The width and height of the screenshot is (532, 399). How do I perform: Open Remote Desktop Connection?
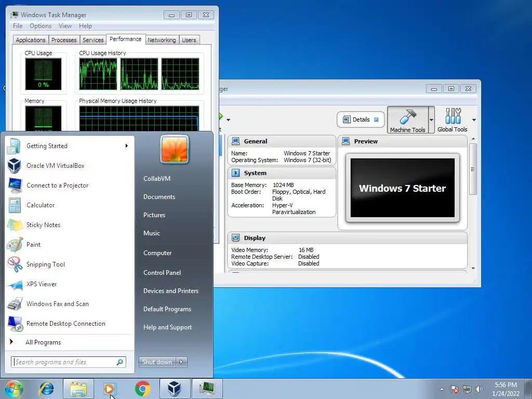70,324
